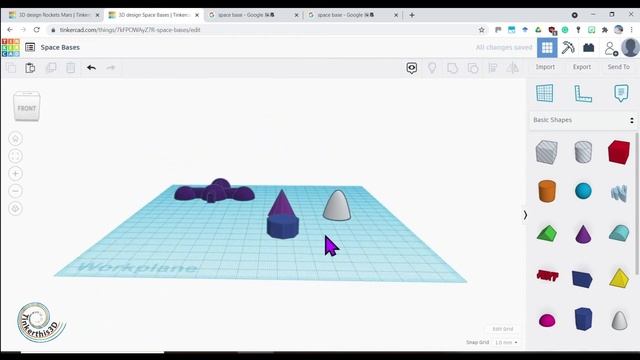Image resolution: width=640 pixels, height=360 pixels.
Task: Pick the red Text shape
Action: point(547,276)
